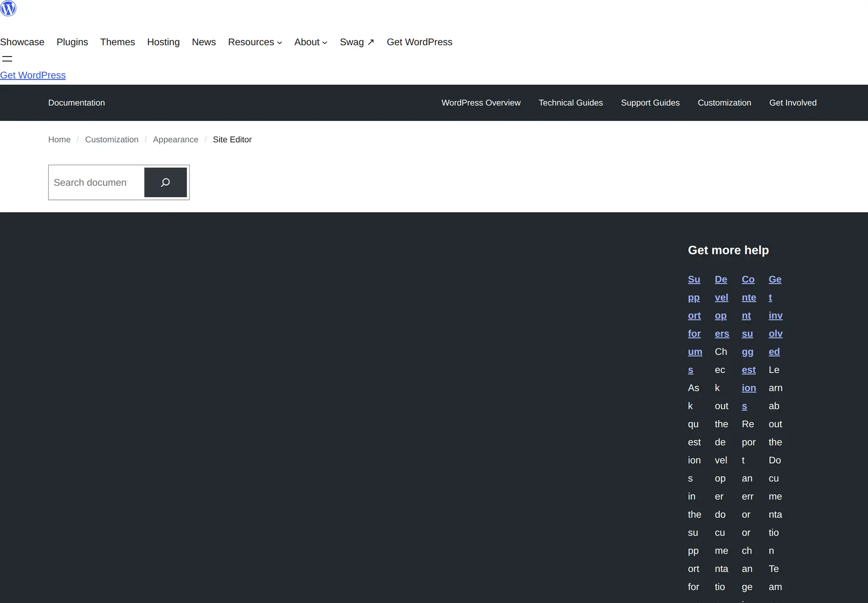Go to the Themes page

118,42
